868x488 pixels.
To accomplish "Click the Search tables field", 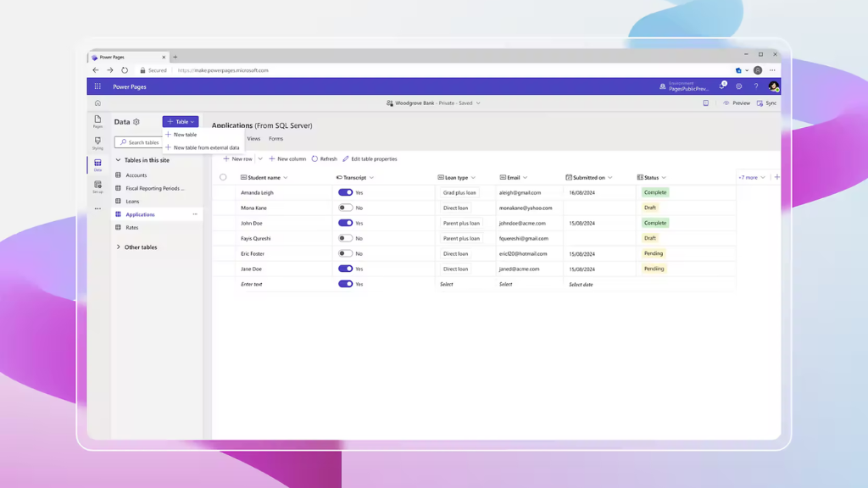I will pos(138,142).
